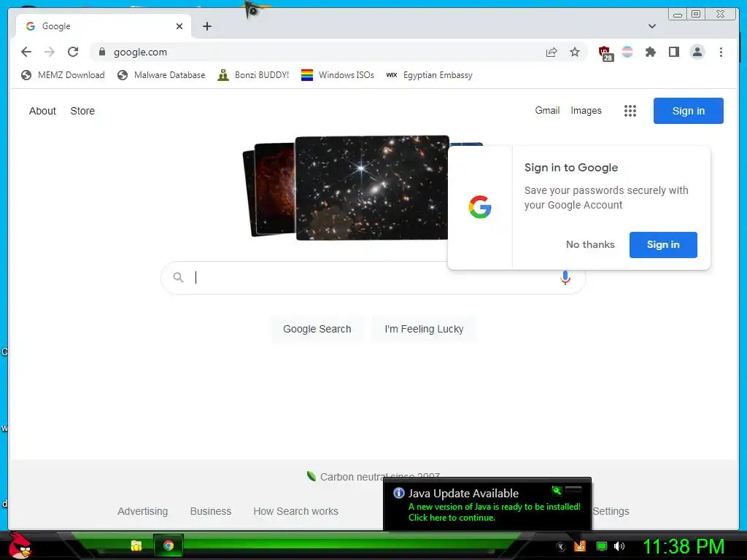Viewport: 747px width, 560px height.
Task: Open the Extensions puzzle piece menu
Action: click(651, 52)
